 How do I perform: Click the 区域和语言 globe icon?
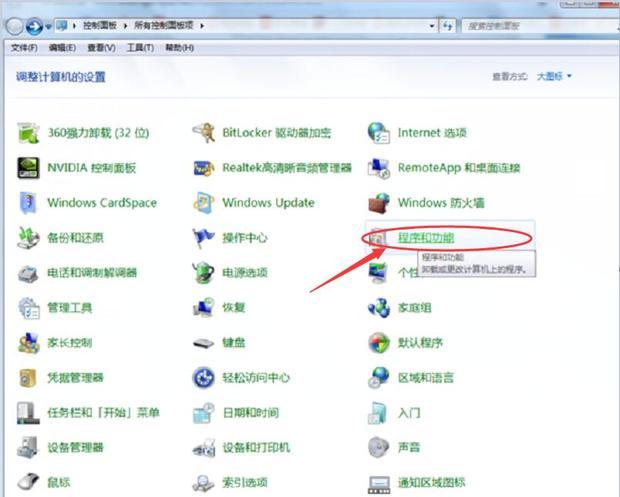pos(379,378)
